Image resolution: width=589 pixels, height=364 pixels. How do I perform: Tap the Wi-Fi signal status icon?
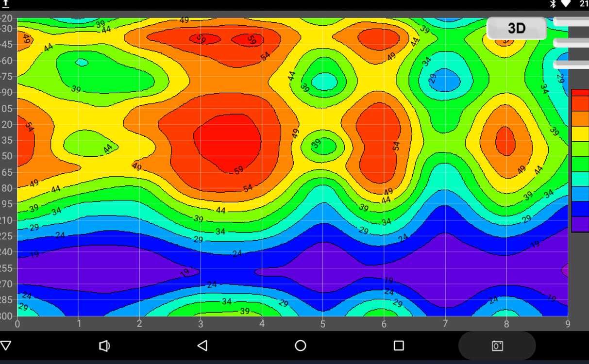(566, 4)
